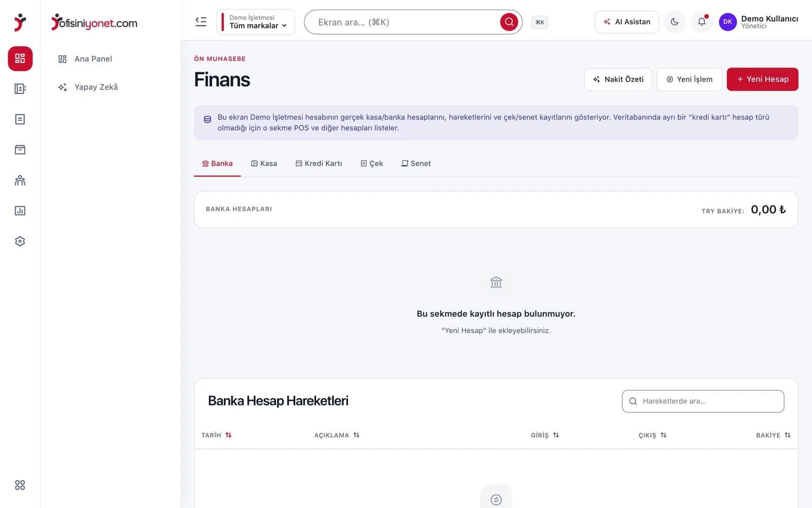Switch to the Çek tab
812x508 pixels.
(371, 164)
